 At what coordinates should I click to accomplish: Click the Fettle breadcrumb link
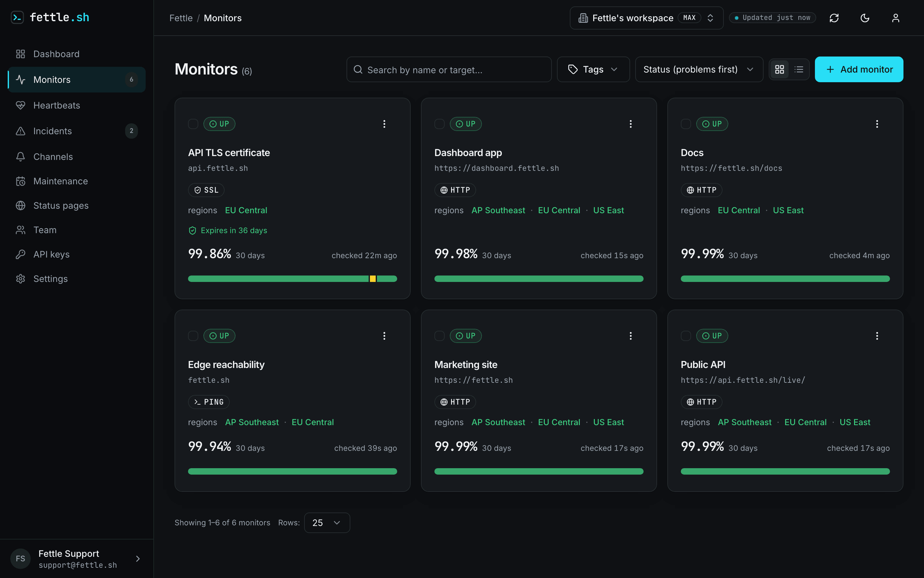point(181,18)
